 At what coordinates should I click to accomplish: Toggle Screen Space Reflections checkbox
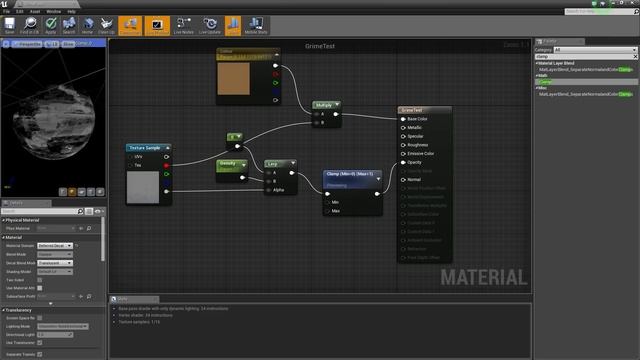(x=40, y=318)
